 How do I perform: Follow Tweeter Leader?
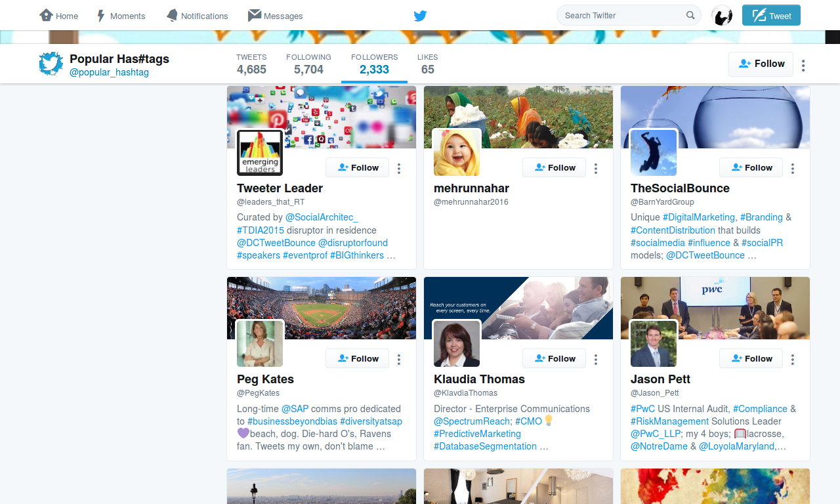[357, 168]
